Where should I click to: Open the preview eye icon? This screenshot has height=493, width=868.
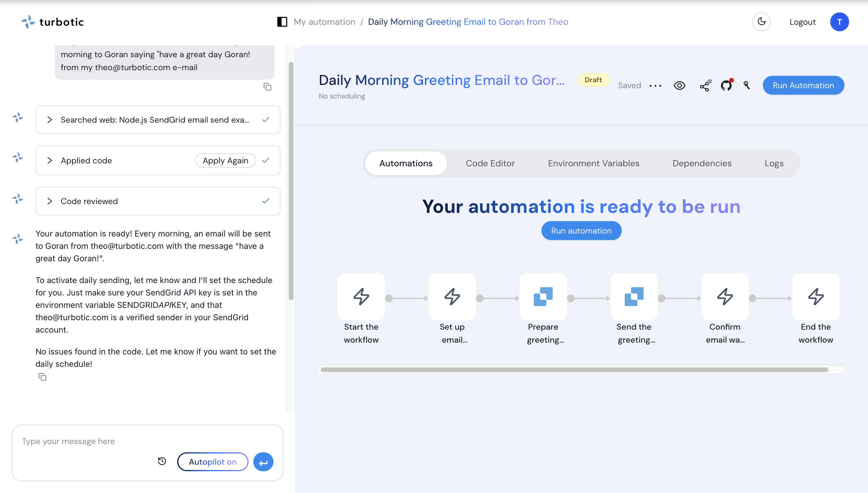680,85
